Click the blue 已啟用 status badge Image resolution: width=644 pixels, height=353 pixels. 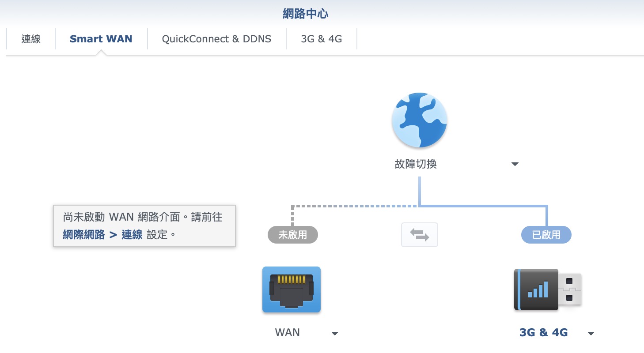tap(546, 235)
